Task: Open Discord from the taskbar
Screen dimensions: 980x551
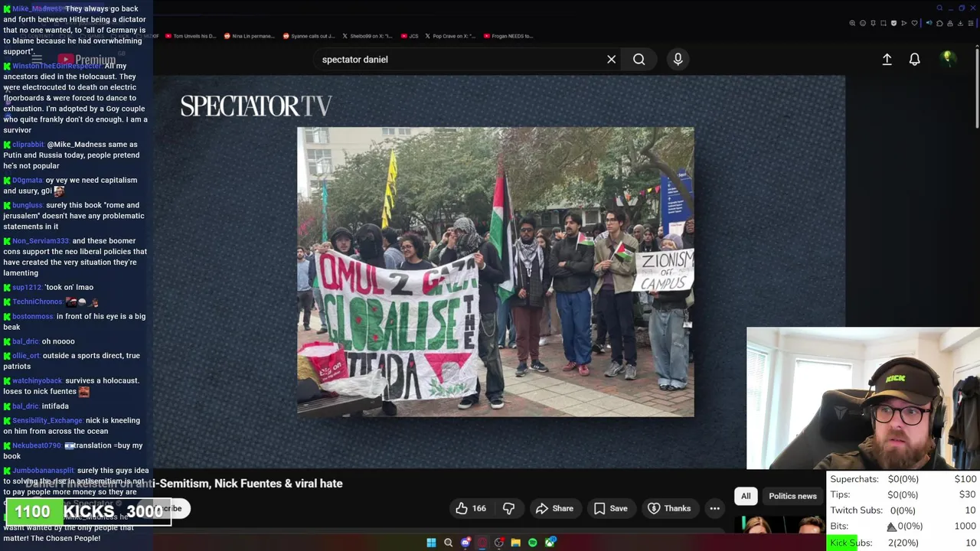Action: 465,543
